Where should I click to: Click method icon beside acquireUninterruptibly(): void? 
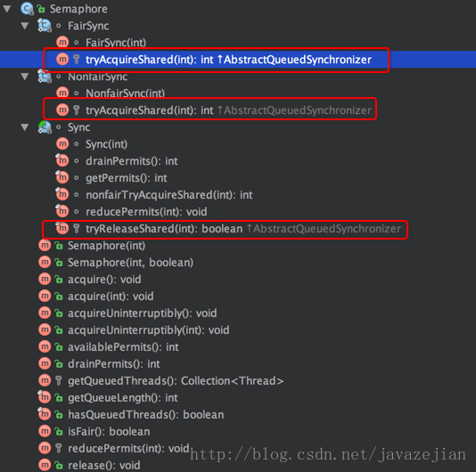[45, 313]
